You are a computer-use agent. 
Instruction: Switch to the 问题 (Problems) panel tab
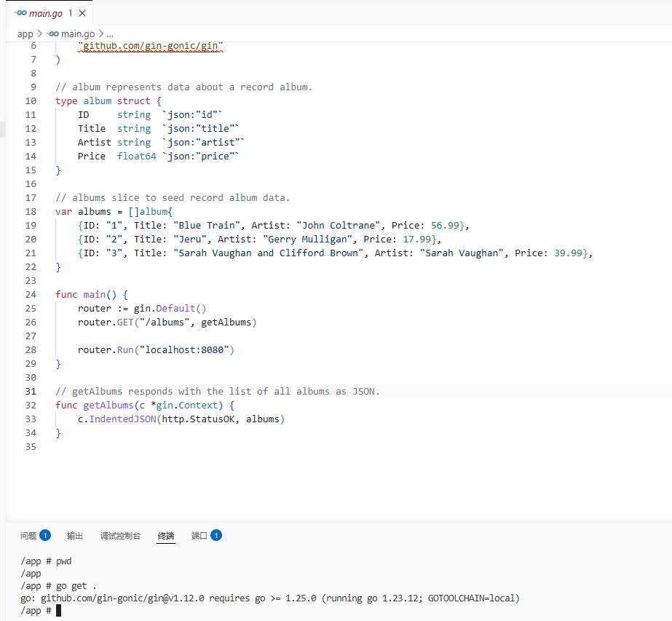point(28,536)
